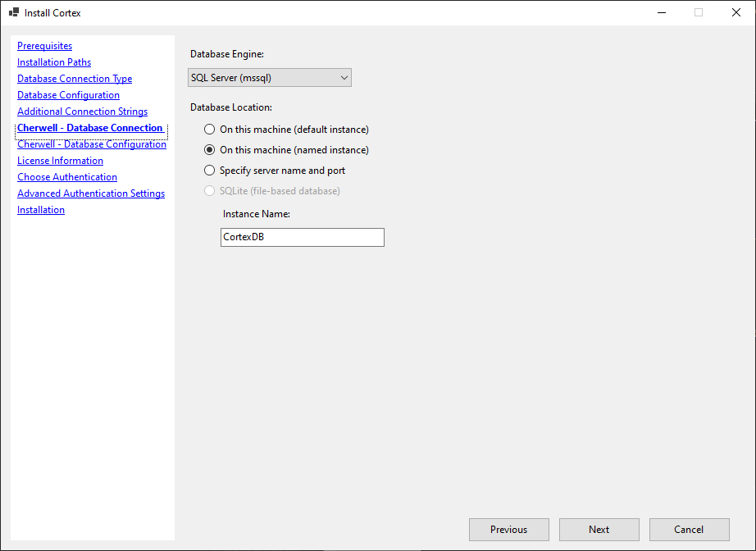Select "On this machine (named instance)" option
The width and height of the screenshot is (756, 551).
pyautogui.click(x=209, y=150)
